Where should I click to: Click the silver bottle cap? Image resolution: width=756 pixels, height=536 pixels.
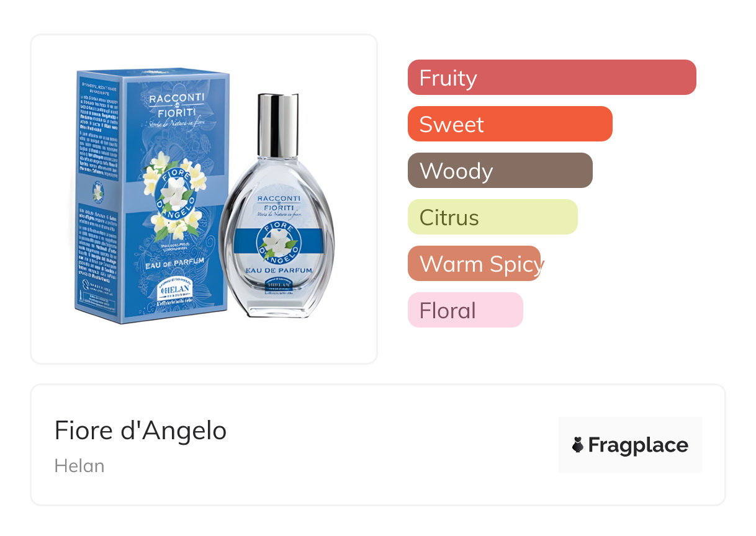click(x=278, y=125)
